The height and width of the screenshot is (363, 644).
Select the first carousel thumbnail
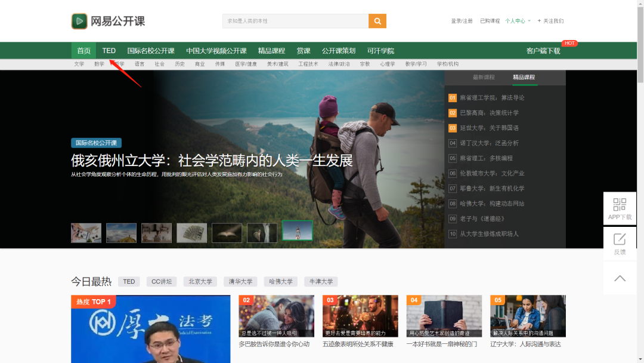tap(86, 233)
